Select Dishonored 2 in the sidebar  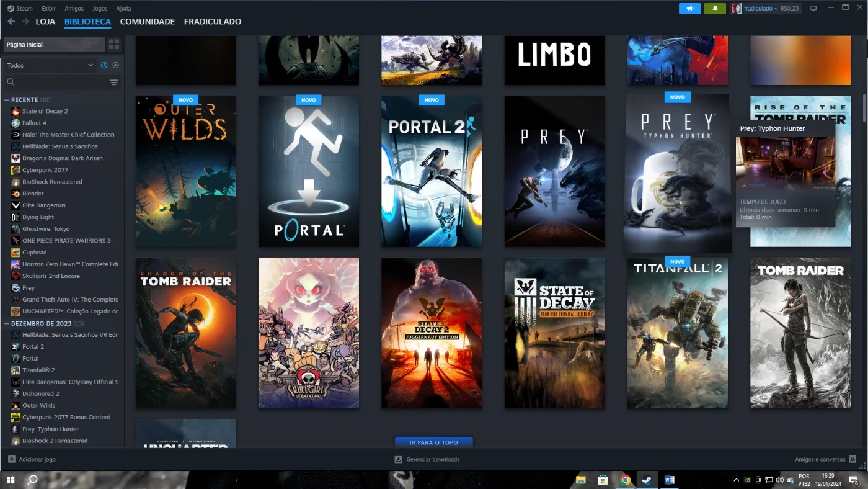tap(41, 393)
